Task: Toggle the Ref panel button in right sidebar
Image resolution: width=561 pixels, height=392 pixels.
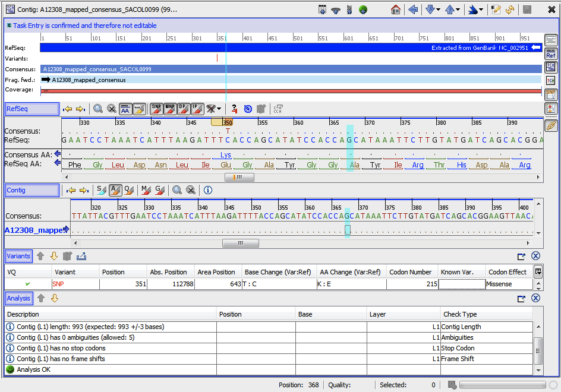Action: 551,54
